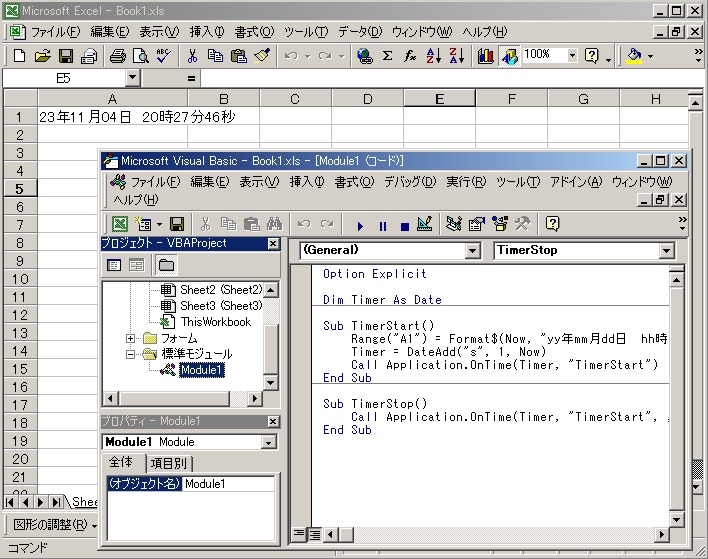
Task: Open Excel's ツール(T) menu
Action: (x=306, y=32)
